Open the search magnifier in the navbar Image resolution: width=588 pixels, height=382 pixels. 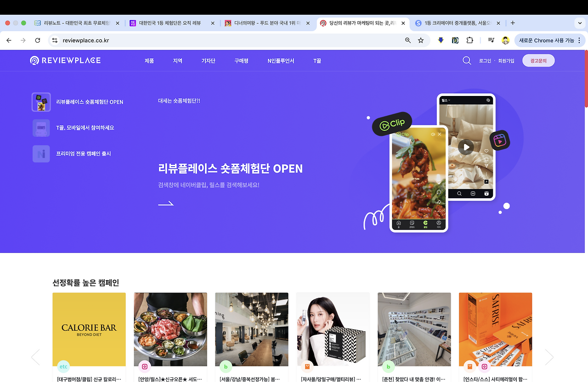pyautogui.click(x=466, y=60)
